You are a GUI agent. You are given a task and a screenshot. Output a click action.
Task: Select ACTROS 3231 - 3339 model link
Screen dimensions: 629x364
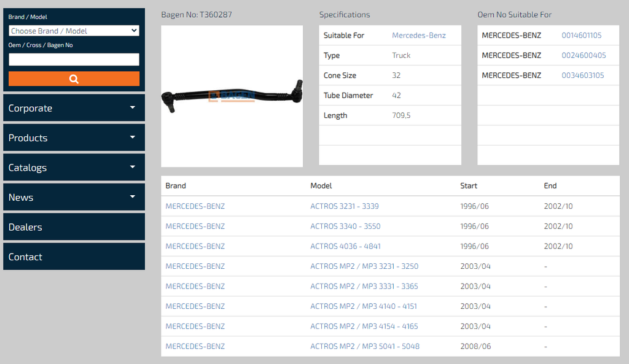pyautogui.click(x=344, y=206)
